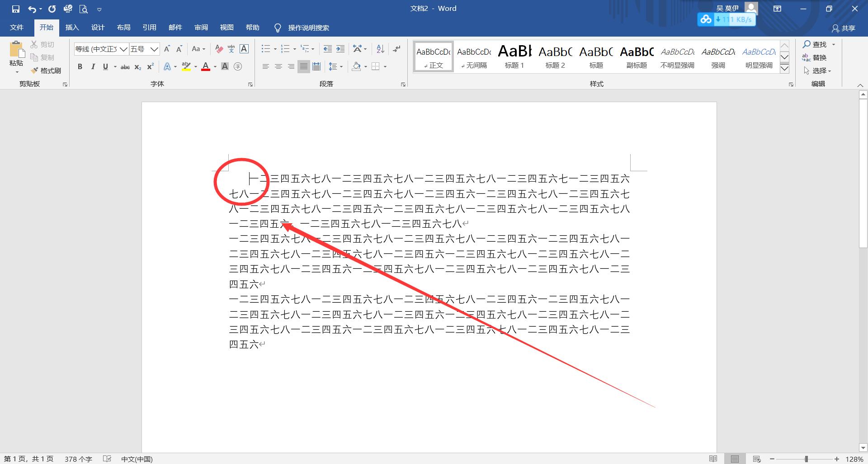This screenshot has width=868, height=464.
Task: Clear all formatting with eraser icon
Action: pyautogui.click(x=219, y=49)
